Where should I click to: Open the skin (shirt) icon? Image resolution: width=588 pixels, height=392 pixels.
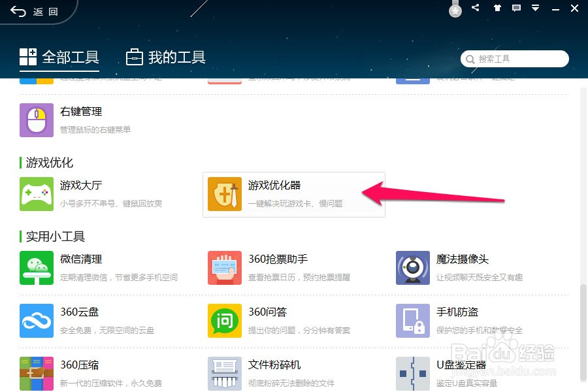(497, 8)
